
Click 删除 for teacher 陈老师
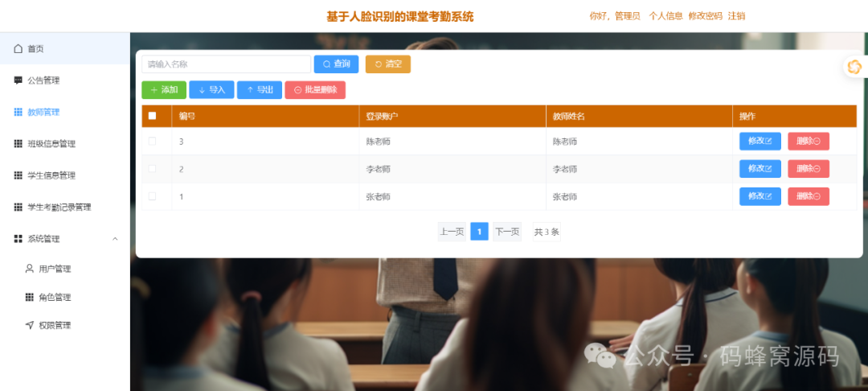pyautogui.click(x=809, y=142)
